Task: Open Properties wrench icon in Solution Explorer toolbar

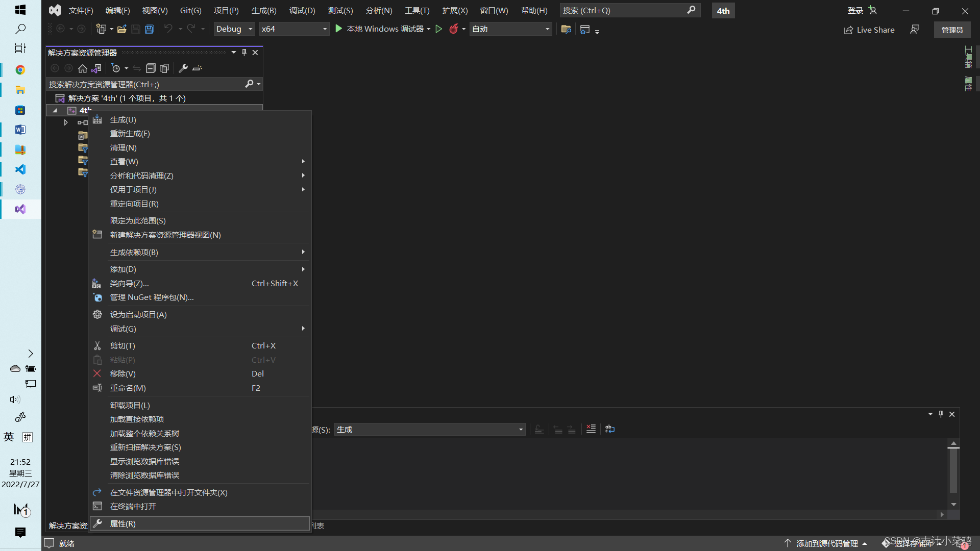Action: [x=183, y=68]
